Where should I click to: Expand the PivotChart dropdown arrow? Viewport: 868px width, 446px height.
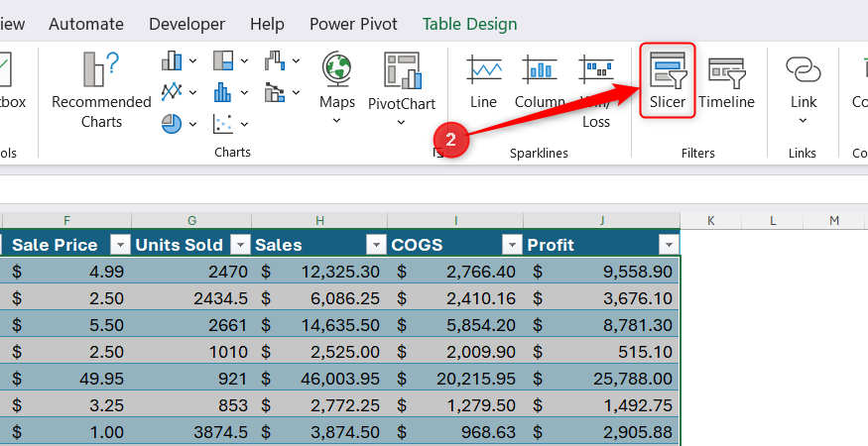click(402, 122)
